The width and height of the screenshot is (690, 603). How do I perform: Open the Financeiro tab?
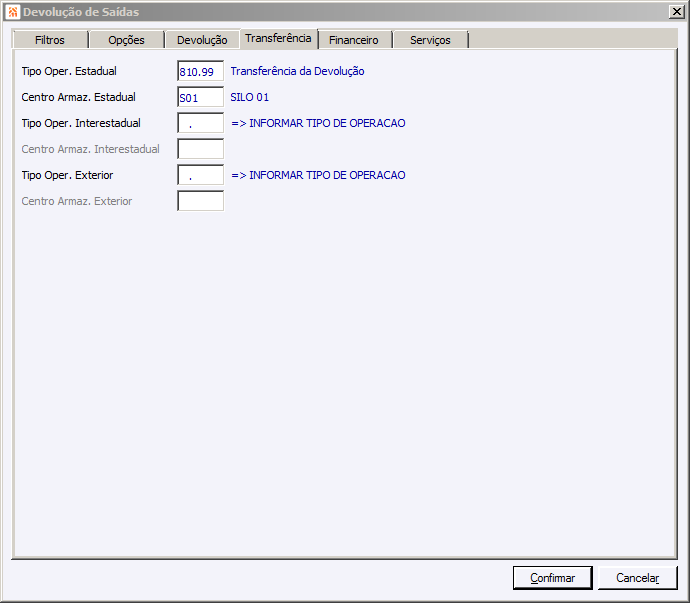point(354,40)
